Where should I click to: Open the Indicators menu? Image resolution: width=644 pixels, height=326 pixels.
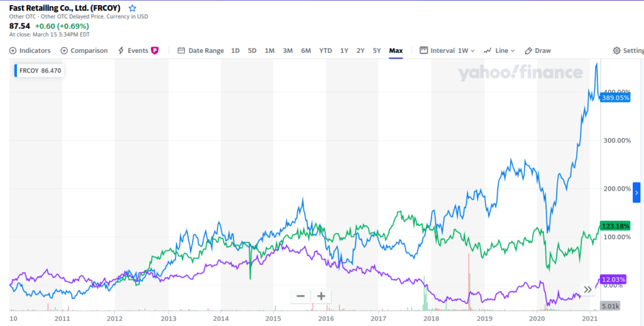click(x=30, y=50)
